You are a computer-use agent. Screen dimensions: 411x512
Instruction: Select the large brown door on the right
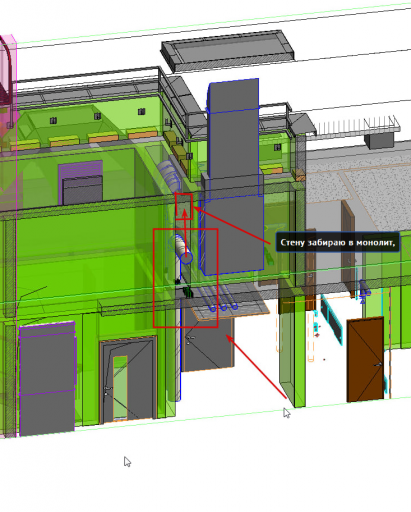coord(365,359)
